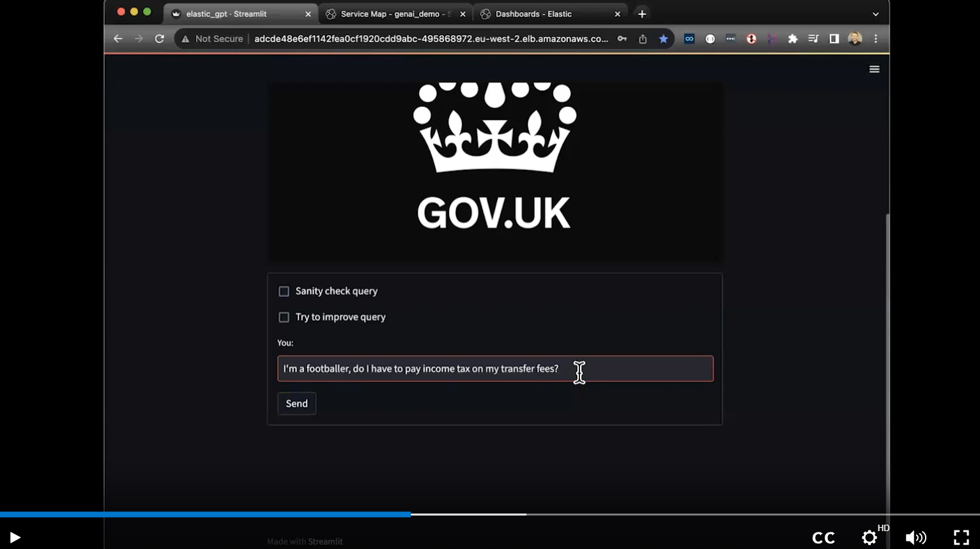
Task: Switch to elastic_gpt Streamlit tab
Action: 240,13
